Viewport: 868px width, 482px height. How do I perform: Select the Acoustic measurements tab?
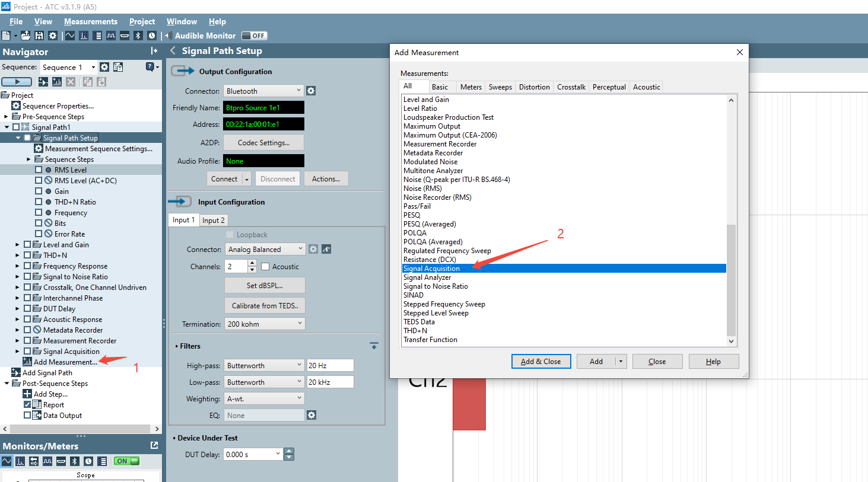coord(646,87)
